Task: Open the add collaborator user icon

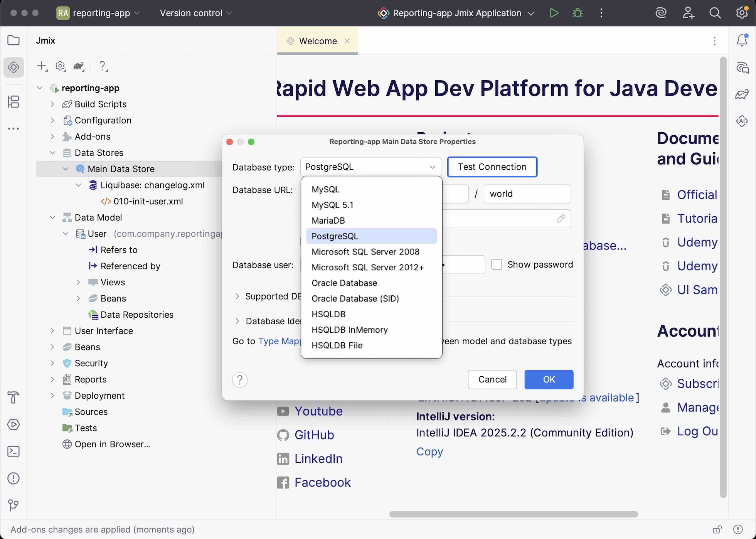Action: (x=688, y=13)
